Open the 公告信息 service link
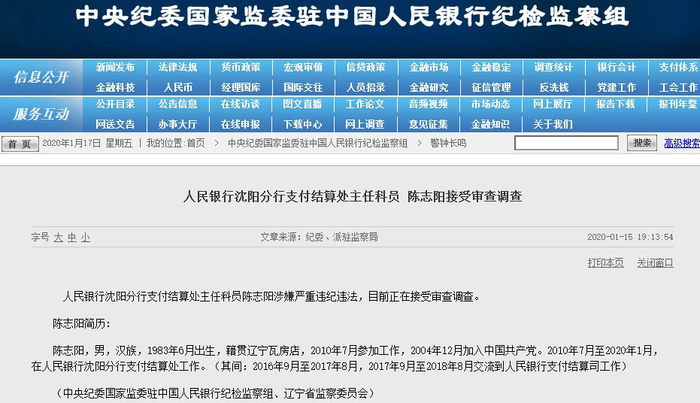Screen dimensions: 700x403 [x=178, y=104]
